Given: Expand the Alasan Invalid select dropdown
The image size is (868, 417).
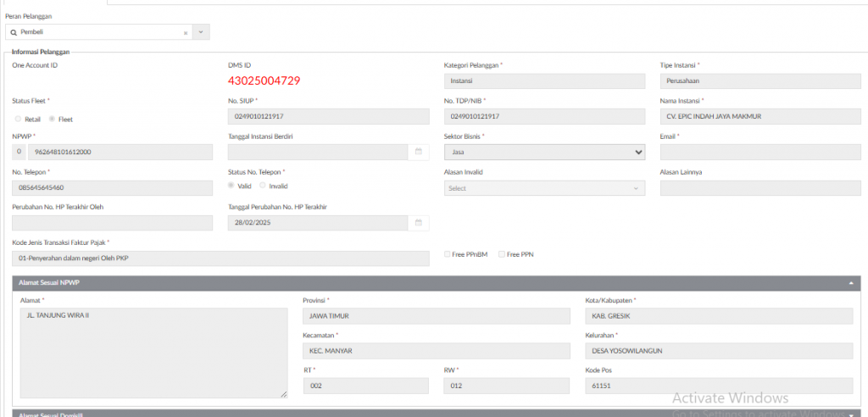Looking at the screenshot, I should 544,188.
